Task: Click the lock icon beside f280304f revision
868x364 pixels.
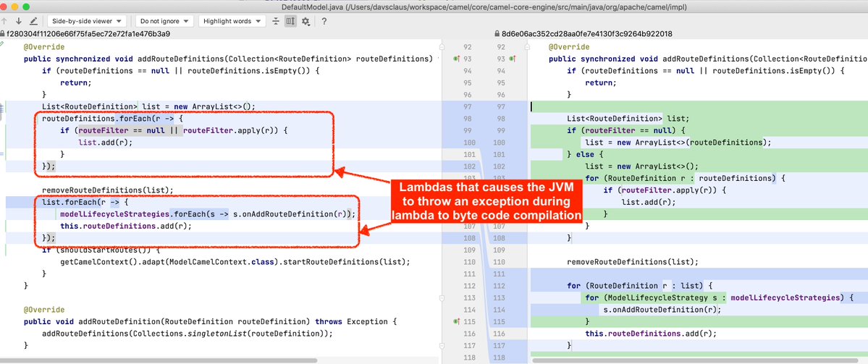Action: 3,34
